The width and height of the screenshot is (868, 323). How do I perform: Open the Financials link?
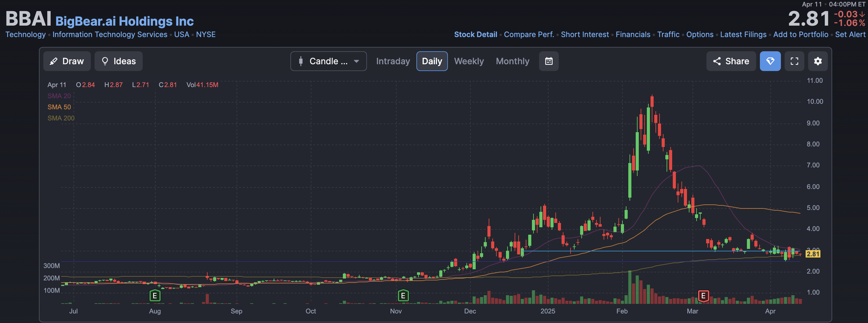[x=633, y=34]
